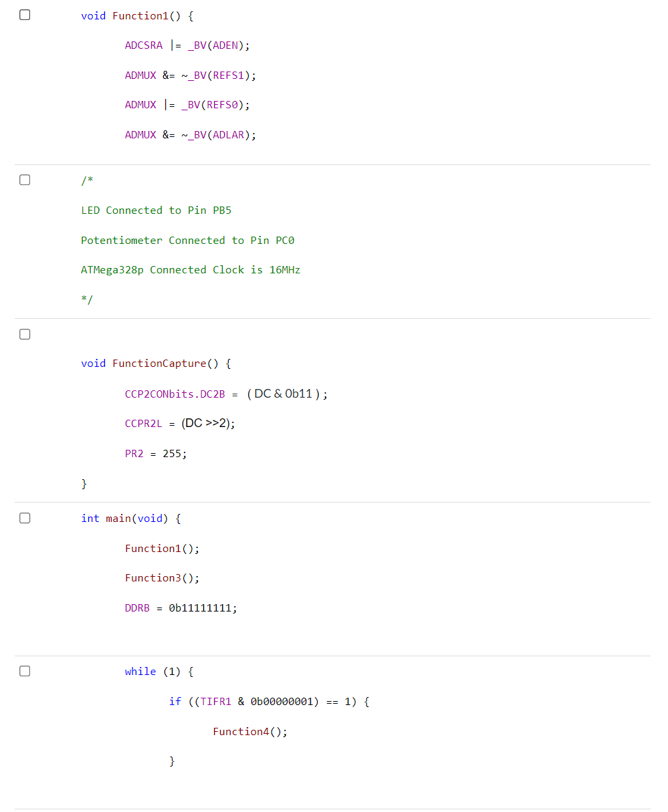Click the CCP2CONbits.DC2B assignment
The height and width of the screenshot is (812, 668).
tap(225, 394)
